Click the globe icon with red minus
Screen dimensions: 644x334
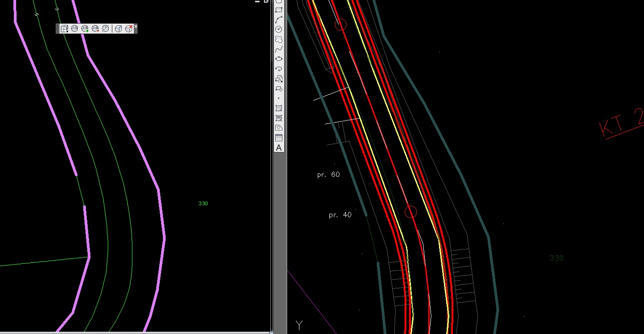(95, 29)
